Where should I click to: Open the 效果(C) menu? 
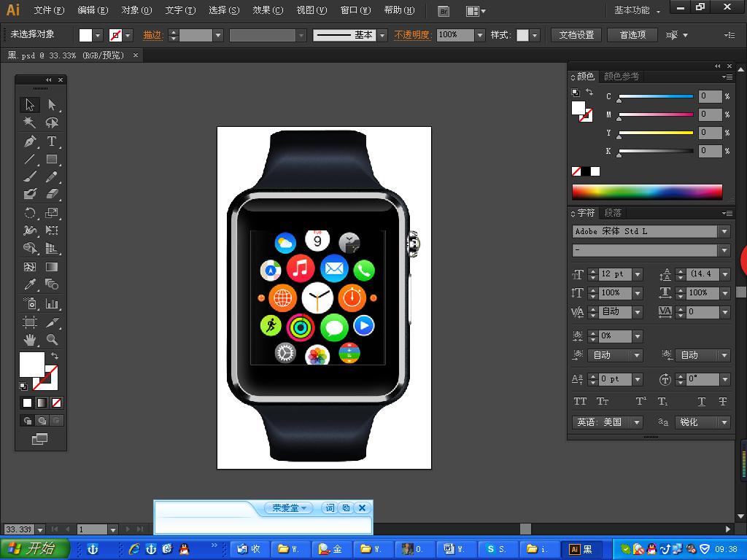(268, 10)
